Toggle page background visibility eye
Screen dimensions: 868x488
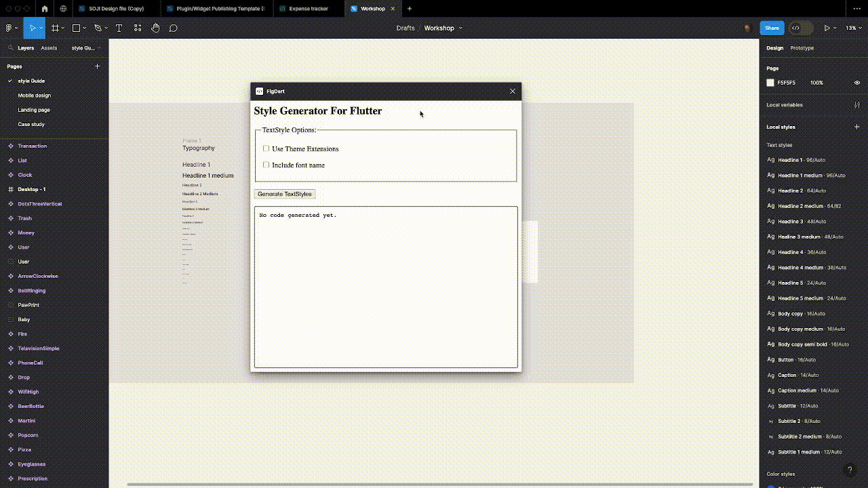[857, 83]
